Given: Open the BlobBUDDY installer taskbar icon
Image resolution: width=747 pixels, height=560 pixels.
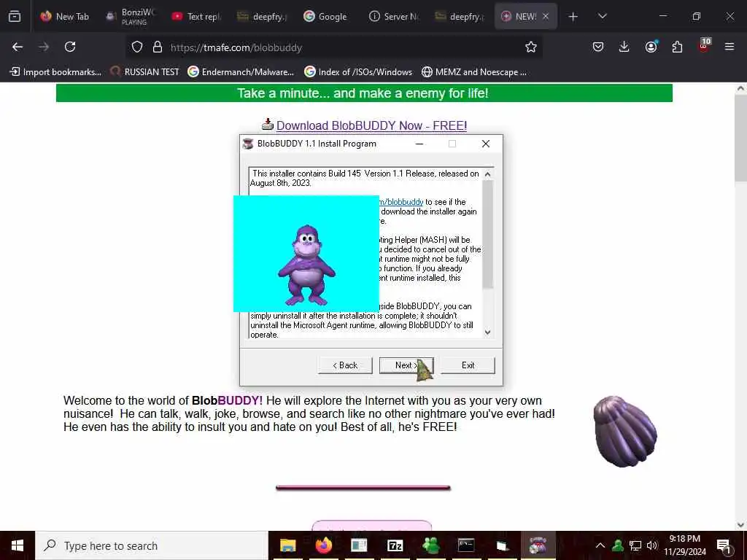Looking at the screenshot, I should point(538,545).
